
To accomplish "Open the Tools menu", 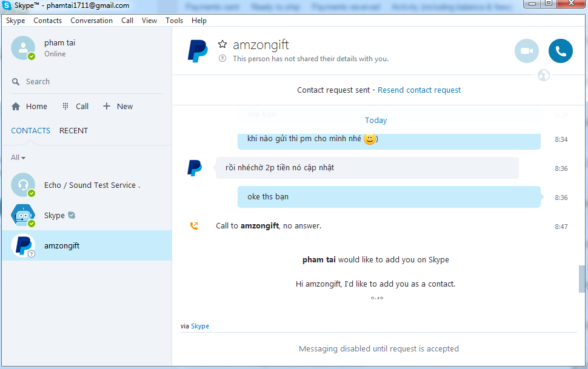I will (x=175, y=21).
